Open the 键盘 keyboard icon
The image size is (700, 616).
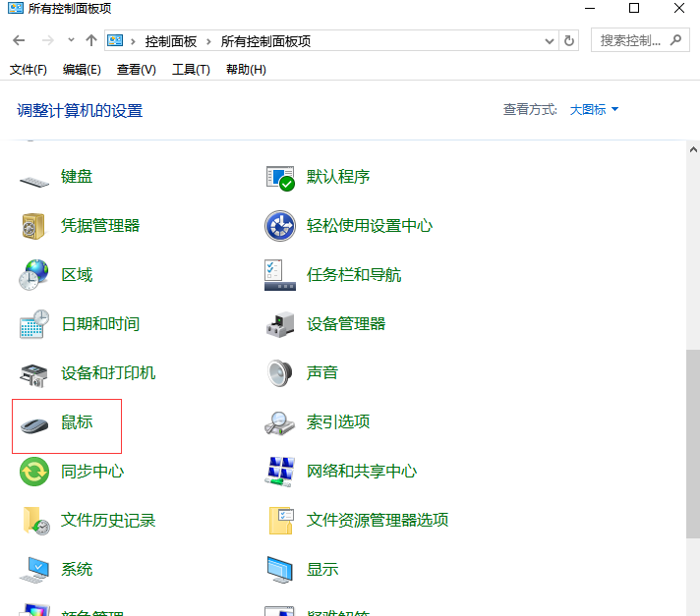coord(34,182)
